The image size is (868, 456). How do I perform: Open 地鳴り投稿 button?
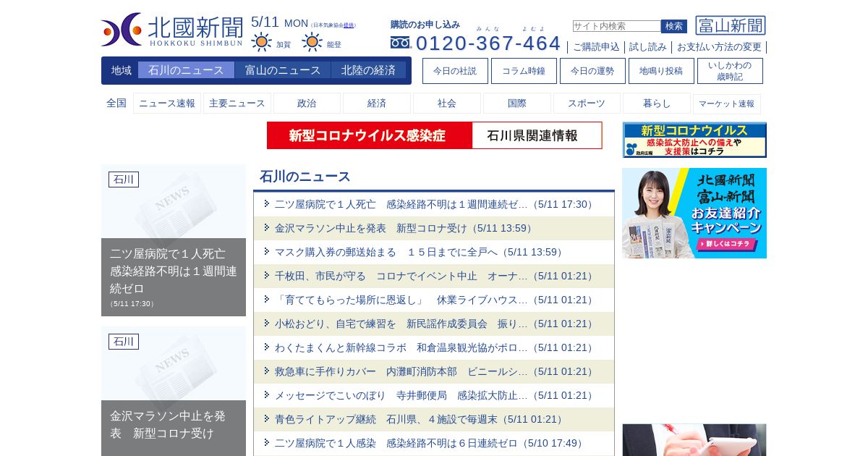click(x=661, y=71)
